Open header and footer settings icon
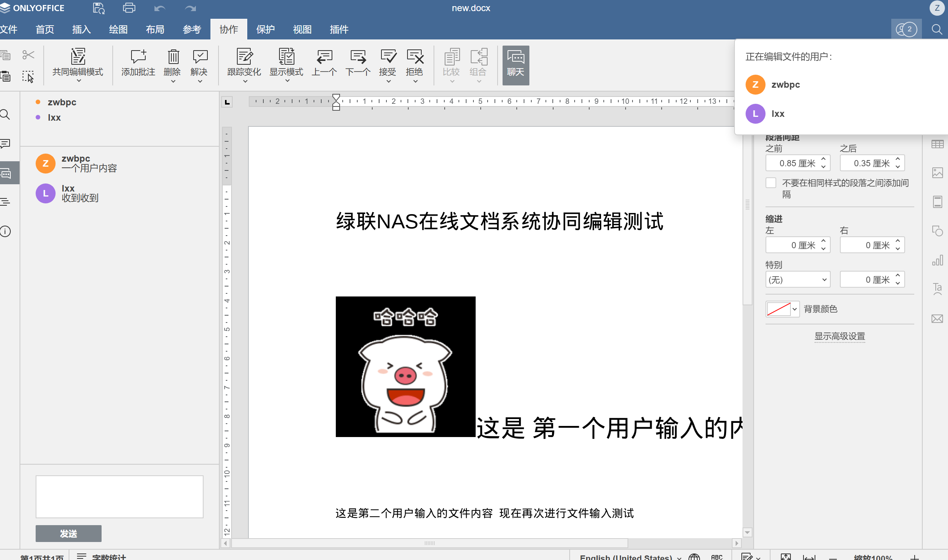Image resolution: width=948 pixels, height=560 pixels. click(937, 202)
